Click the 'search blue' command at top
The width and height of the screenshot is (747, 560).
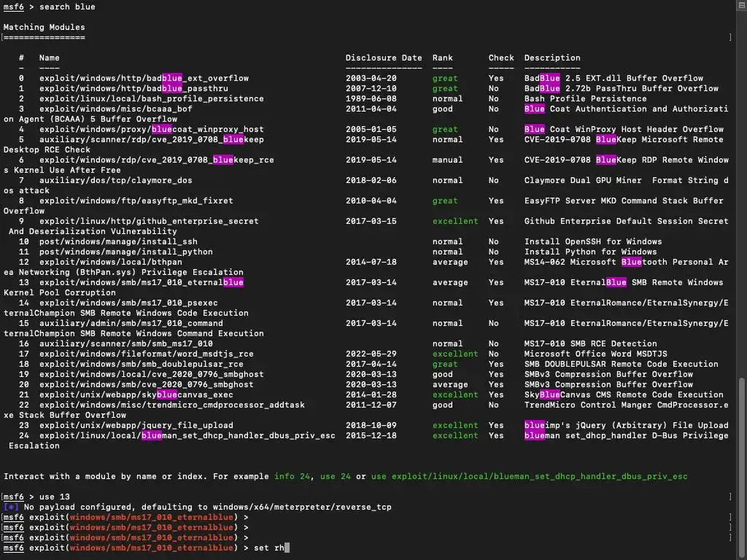[x=67, y=7]
